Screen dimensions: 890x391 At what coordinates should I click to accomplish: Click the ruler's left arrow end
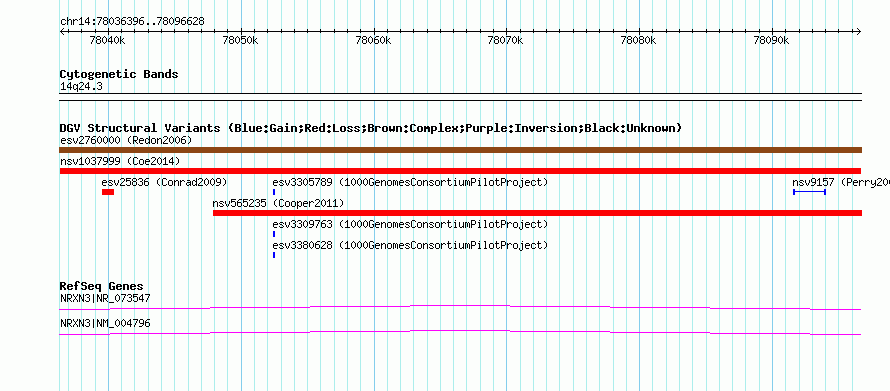[x=62, y=32]
